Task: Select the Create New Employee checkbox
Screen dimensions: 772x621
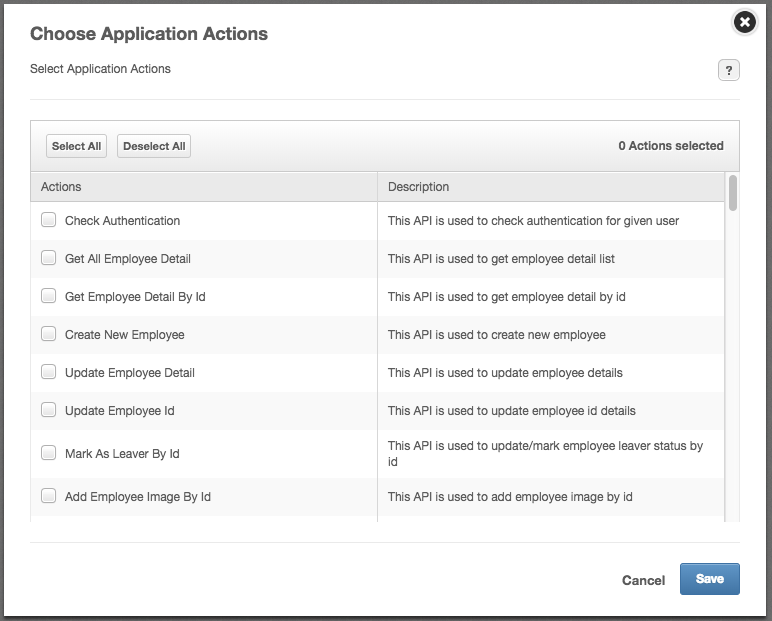Action: (48, 334)
